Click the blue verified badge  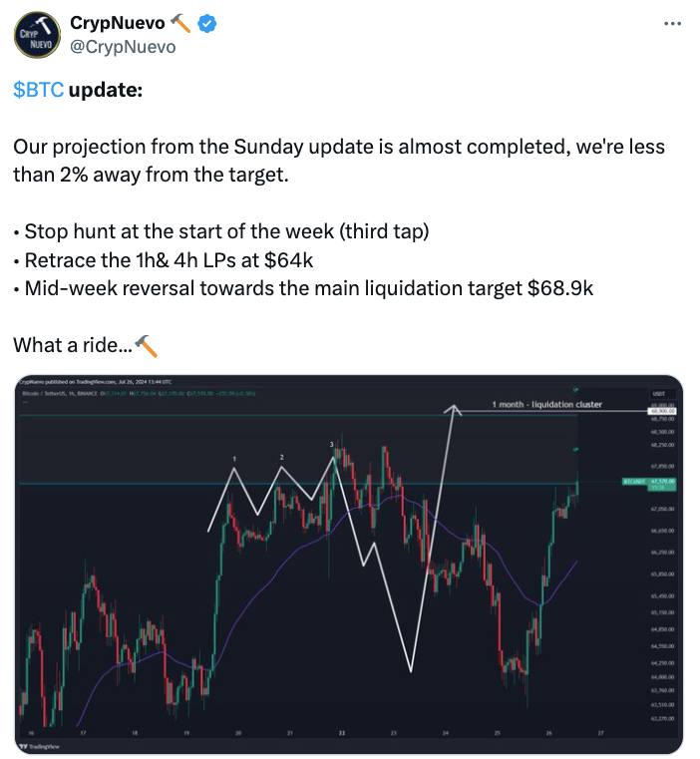(206, 23)
